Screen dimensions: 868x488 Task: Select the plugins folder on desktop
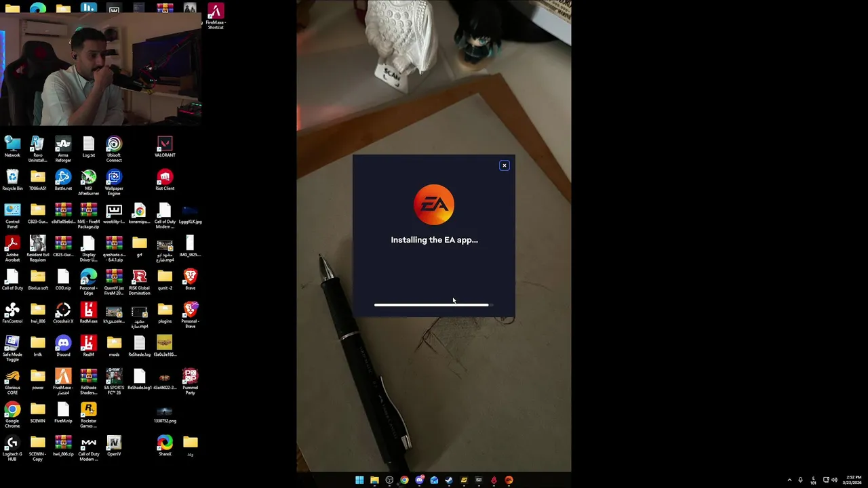coord(165,313)
